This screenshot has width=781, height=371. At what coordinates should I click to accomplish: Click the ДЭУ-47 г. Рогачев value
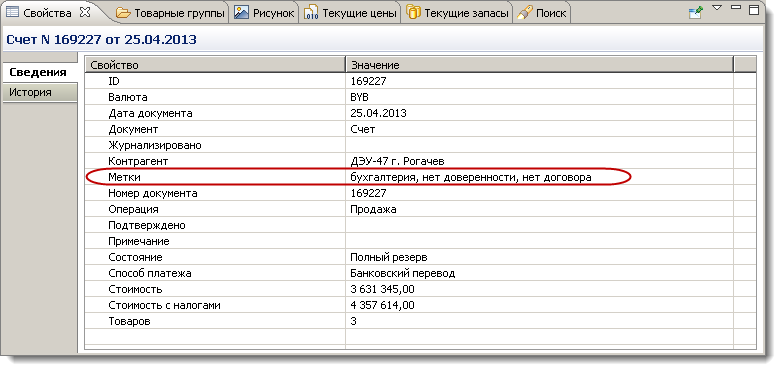pyautogui.click(x=397, y=161)
